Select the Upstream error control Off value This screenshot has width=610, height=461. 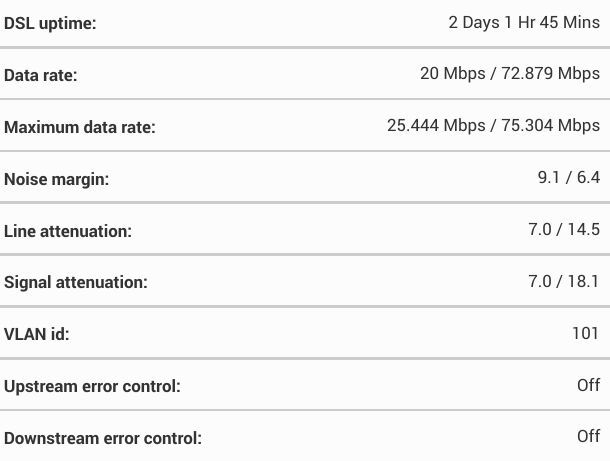click(x=589, y=386)
